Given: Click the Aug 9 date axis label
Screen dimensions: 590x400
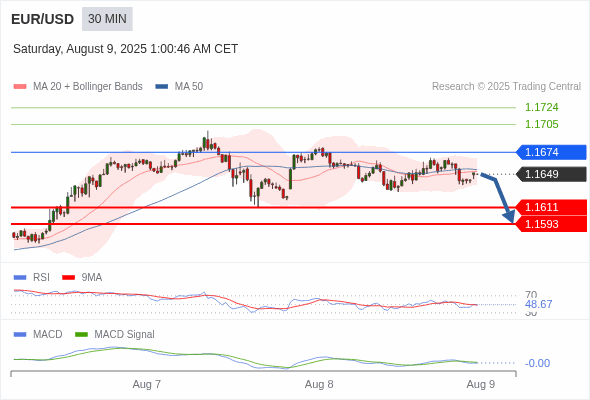Looking at the screenshot, I should point(481,385).
